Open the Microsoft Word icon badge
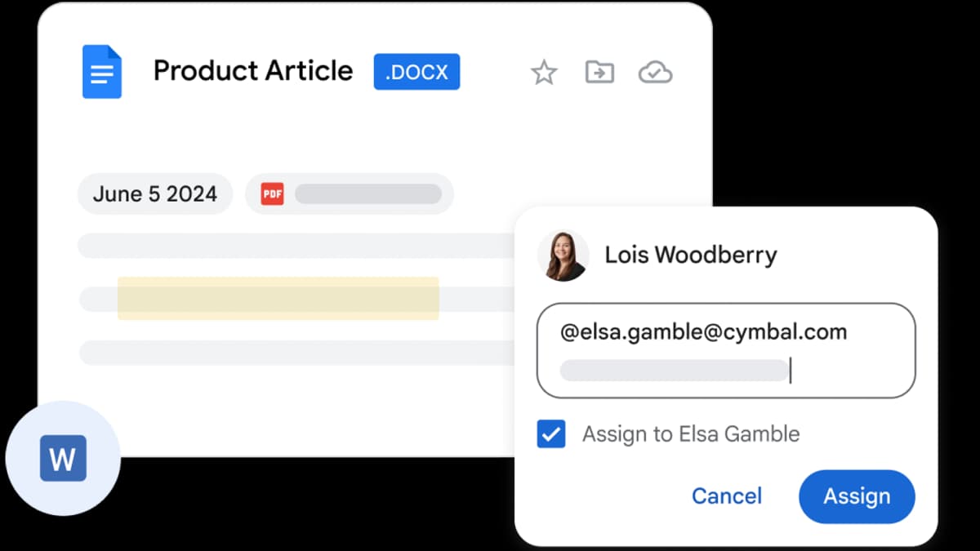The height and width of the screenshot is (551, 980). click(x=63, y=459)
